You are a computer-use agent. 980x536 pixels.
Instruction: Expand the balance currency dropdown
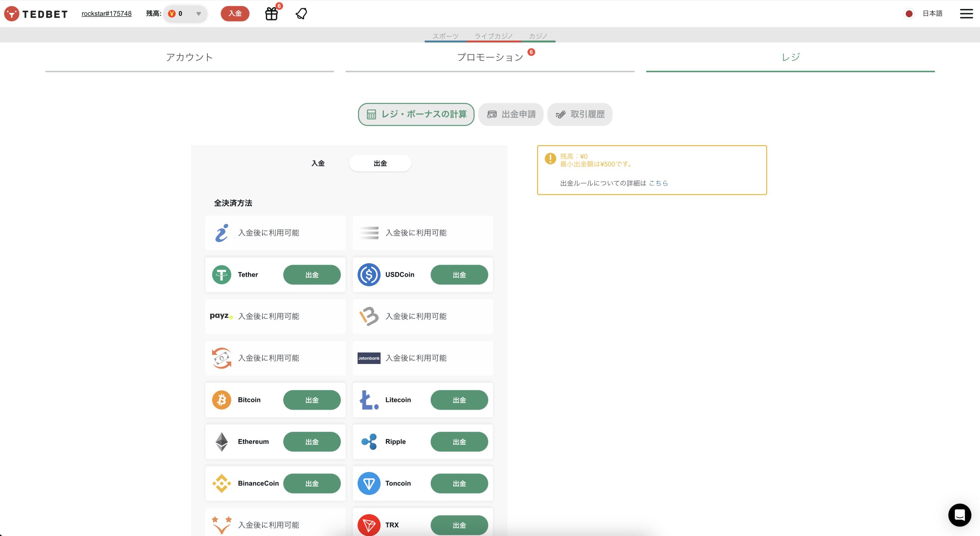point(198,14)
